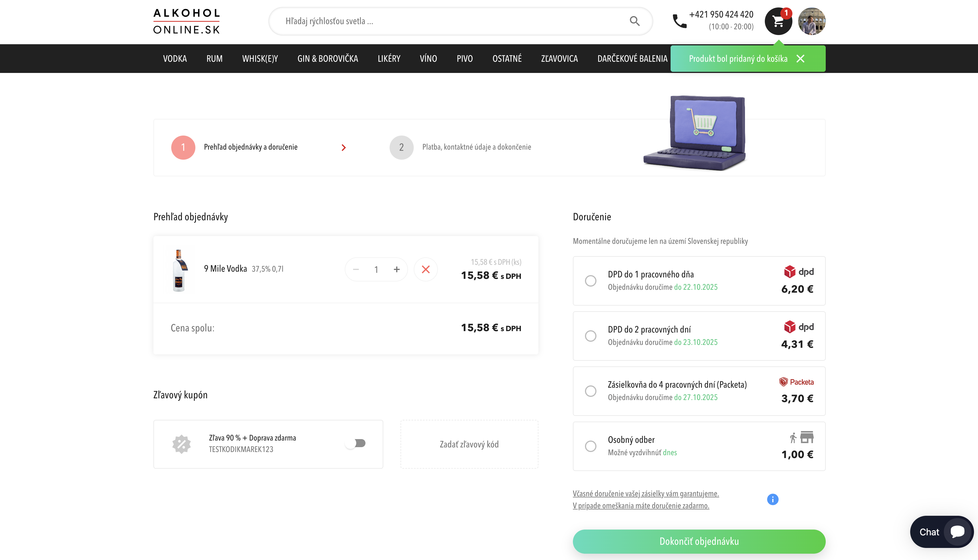Viewport: 978px width, 560px height.
Task: Decrease vodka quantity with minus
Action: 356,269
